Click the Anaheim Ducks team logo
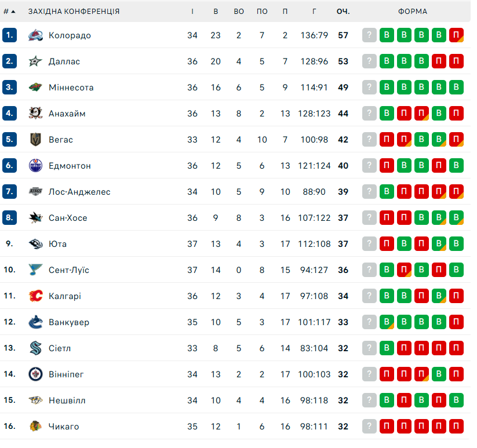This screenshot has width=477, height=448. [x=35, y=114]
